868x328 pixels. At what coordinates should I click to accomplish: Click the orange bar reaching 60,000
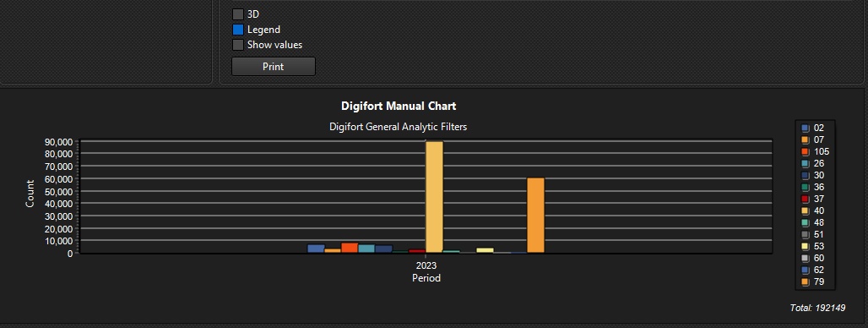tap(536, 216)
